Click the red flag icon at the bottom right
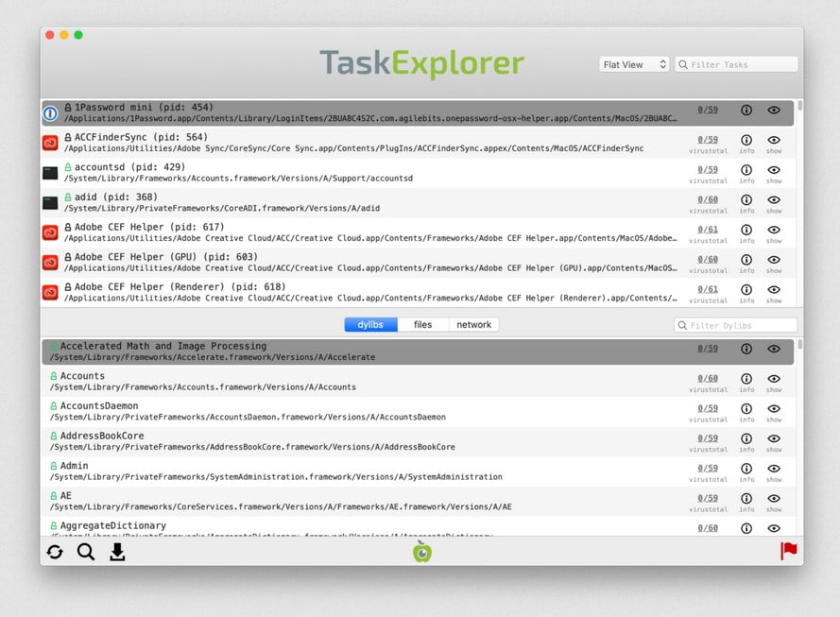This screenshot has width=840, height=617. [x=789, y=551]
